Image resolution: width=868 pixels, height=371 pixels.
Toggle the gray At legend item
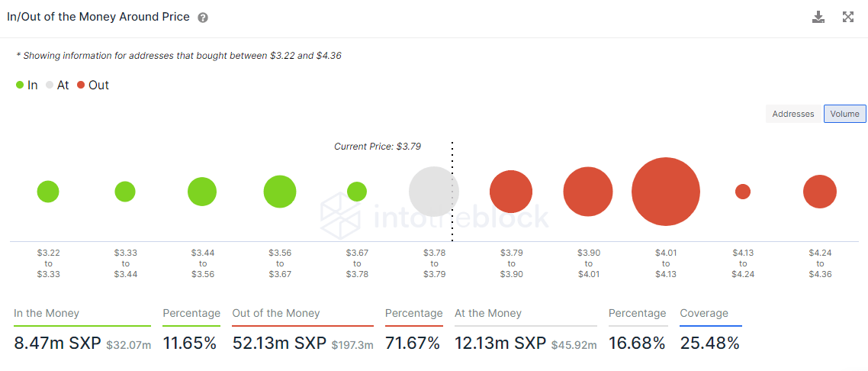click(x=57, y=85)
